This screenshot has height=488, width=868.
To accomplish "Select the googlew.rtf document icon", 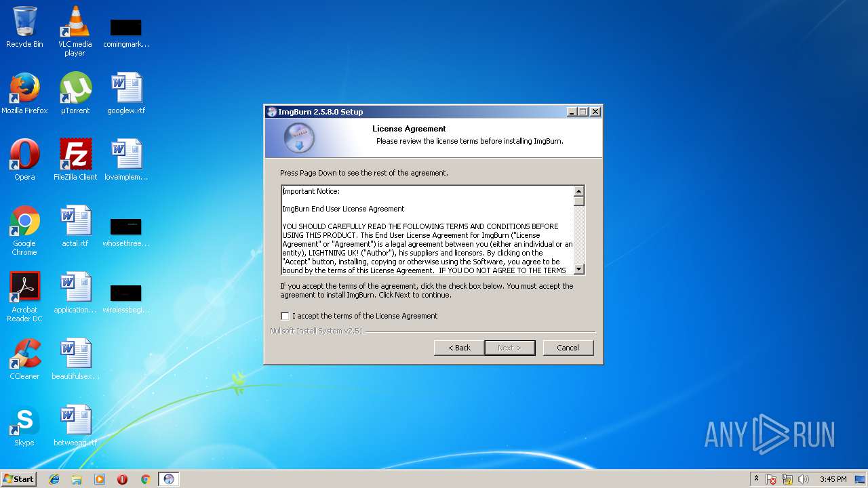I will click(126, 94).
